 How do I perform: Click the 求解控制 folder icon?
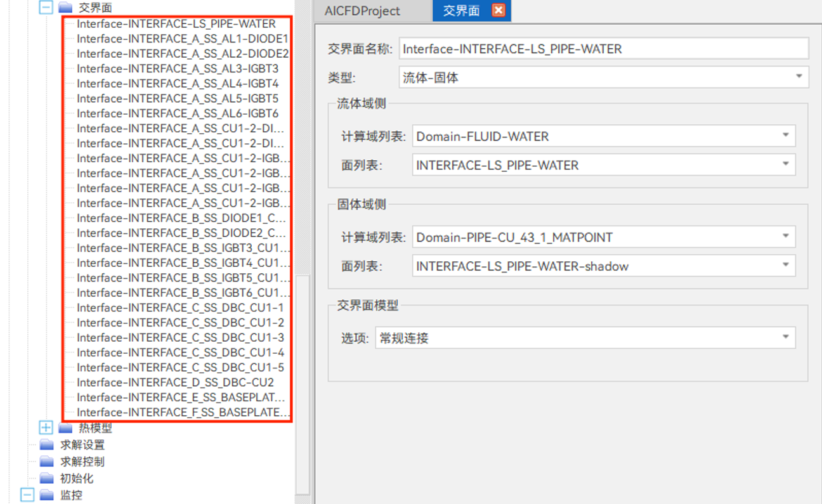coord(47,462)
